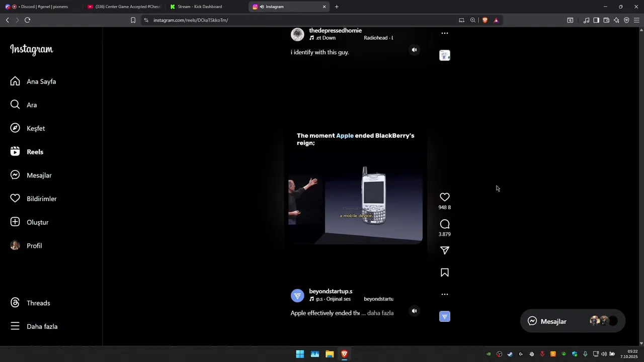Open comments on the Apple BlackBerry reel
This screenshot has width=644, height=362.
pyautogui.click(x=444, y=224)
